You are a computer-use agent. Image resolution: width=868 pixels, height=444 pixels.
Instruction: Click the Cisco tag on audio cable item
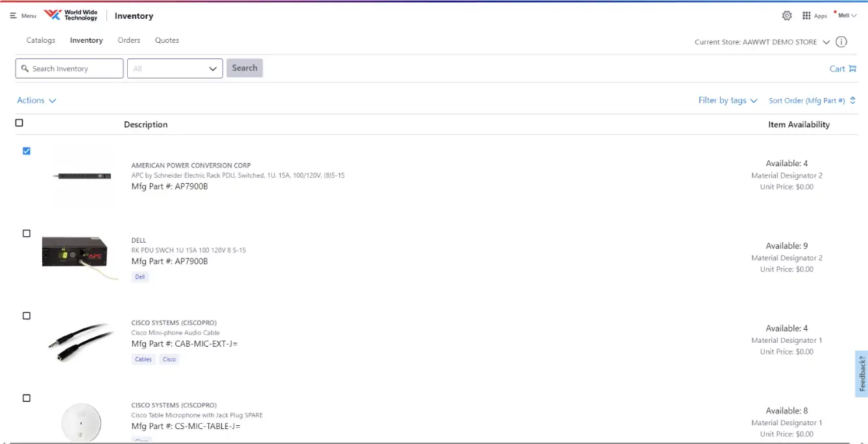point(169,359)
